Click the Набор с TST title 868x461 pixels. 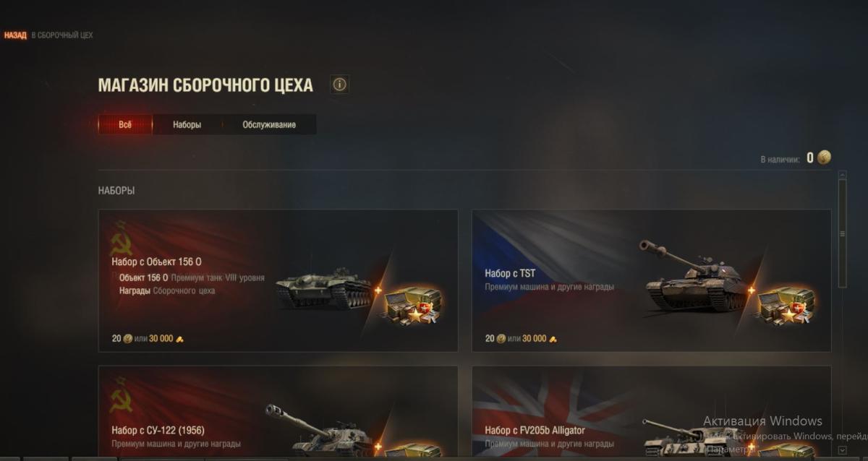510,274
